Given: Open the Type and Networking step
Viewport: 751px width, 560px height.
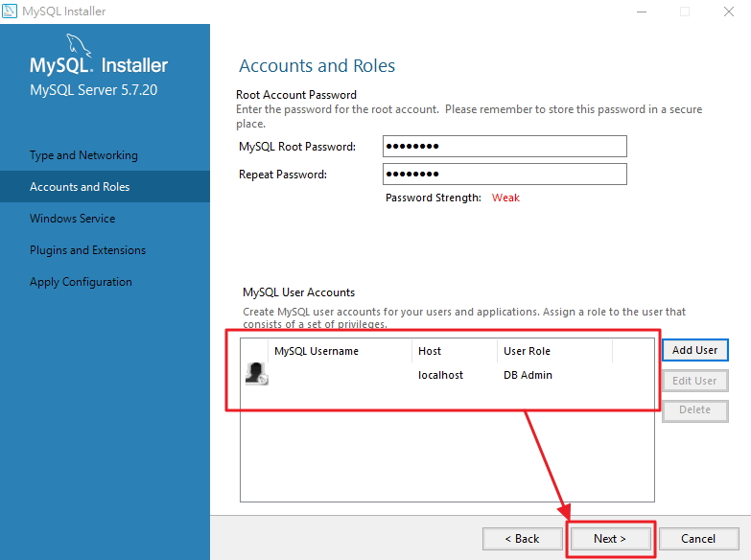Looking at the screenshot, I should pos(83,155).
